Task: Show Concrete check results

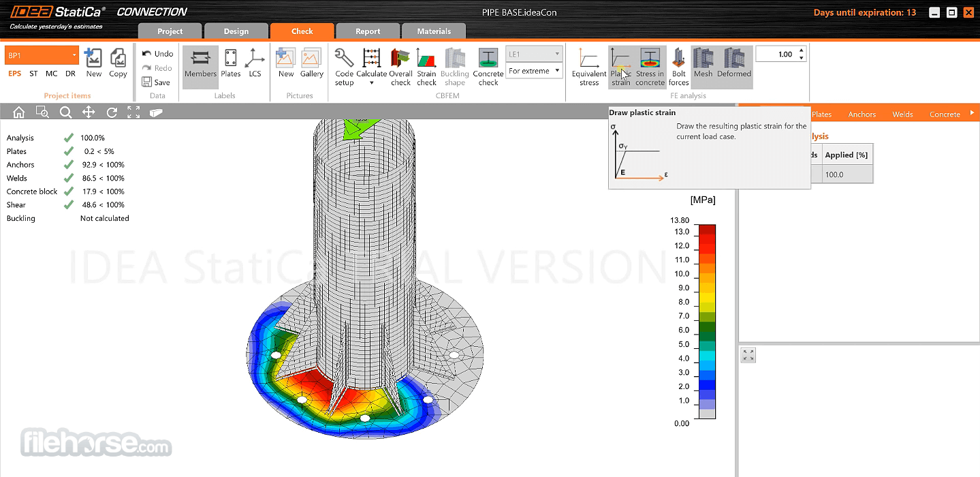Action: pyautogui.click(x=488, y=67)
